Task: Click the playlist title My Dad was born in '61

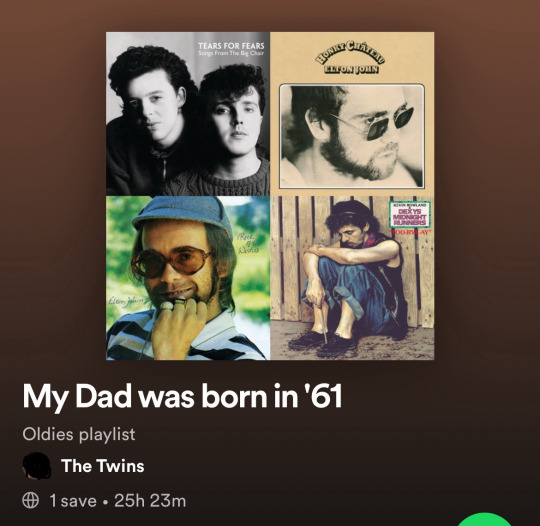Action: [182, 396]
